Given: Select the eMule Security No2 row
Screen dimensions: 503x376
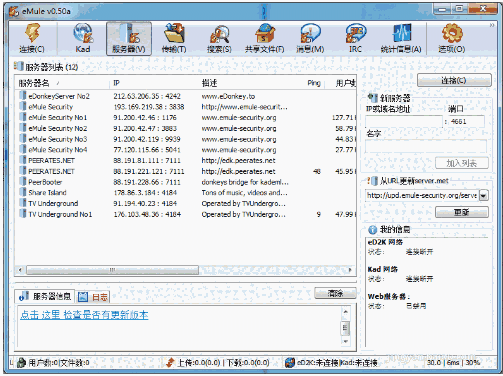Looking at the screenshot, I should coord(185,128).
